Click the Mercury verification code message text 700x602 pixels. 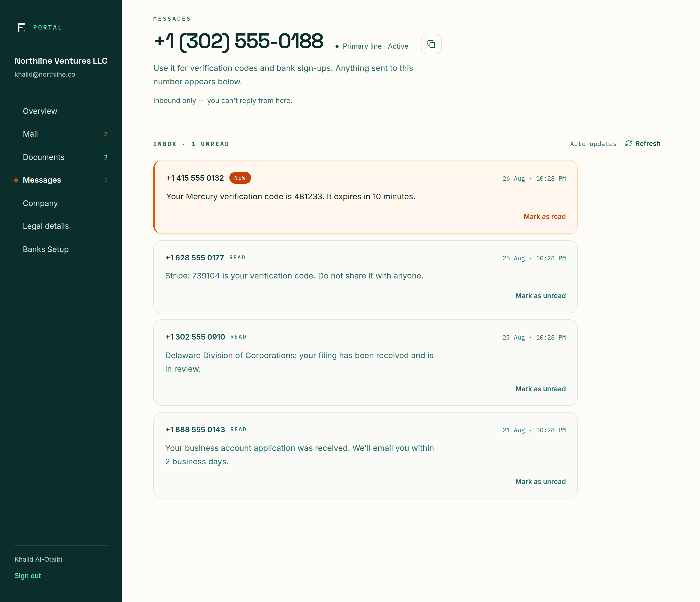pos(290,197)
